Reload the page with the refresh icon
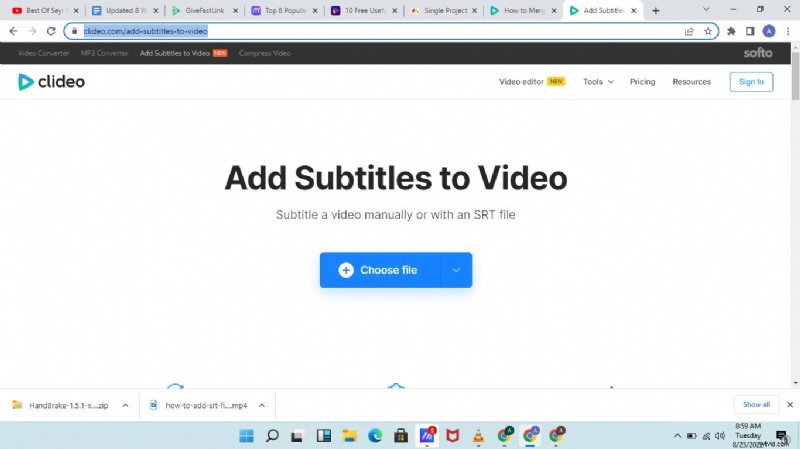The height and width of the screenshot is (449, 800). coord(50,31)
